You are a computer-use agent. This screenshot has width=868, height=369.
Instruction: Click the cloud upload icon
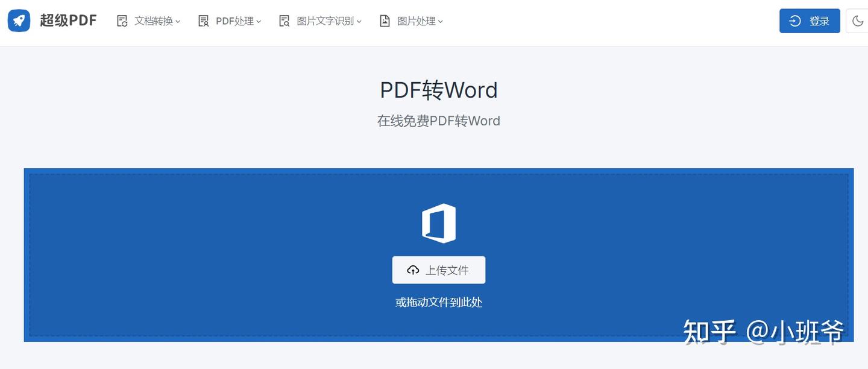[x=413, y=270]
